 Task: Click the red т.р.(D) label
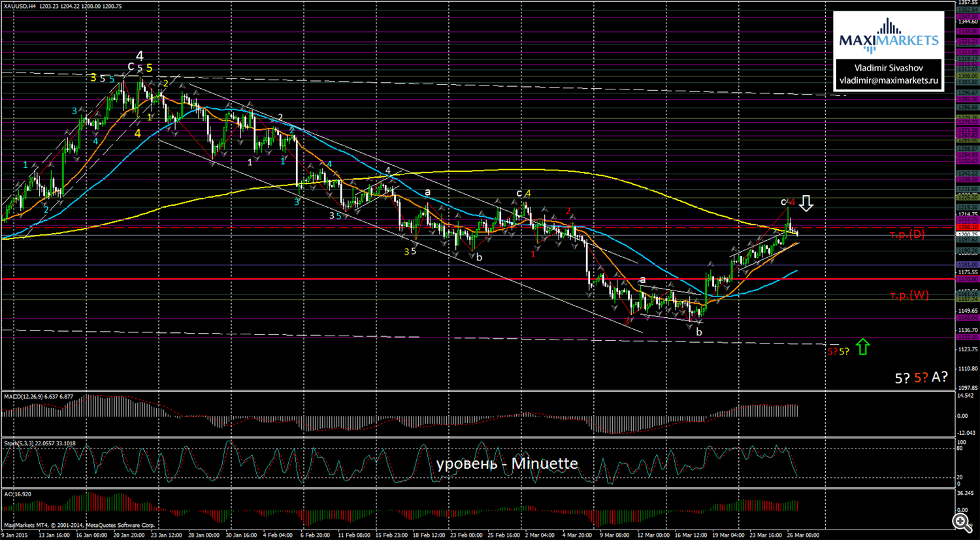coord(907,234)
